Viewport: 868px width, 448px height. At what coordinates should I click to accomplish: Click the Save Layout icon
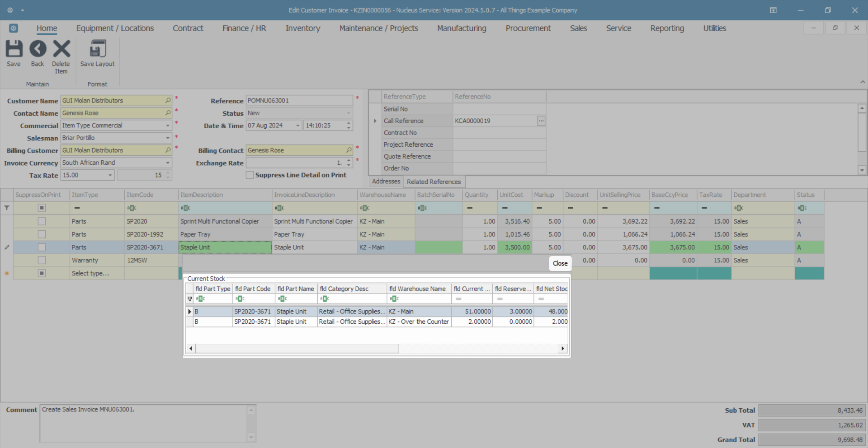(x=97, y=49)
